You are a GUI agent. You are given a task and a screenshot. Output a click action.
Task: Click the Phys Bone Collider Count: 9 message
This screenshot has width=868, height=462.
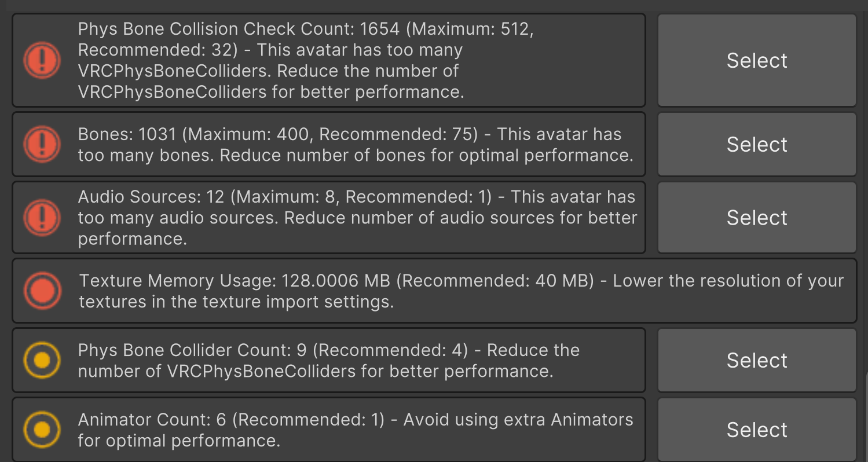point(197,350)
